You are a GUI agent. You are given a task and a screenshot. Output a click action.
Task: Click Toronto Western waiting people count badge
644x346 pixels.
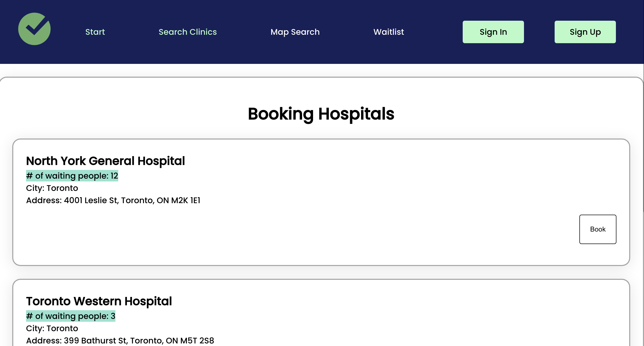coord(71,316)
